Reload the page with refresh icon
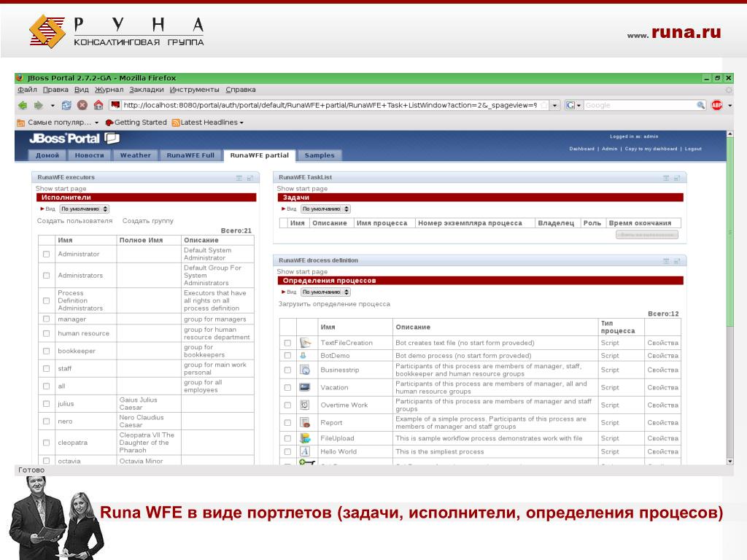This screenshot has height=560, width=747. tap(66, 105)
